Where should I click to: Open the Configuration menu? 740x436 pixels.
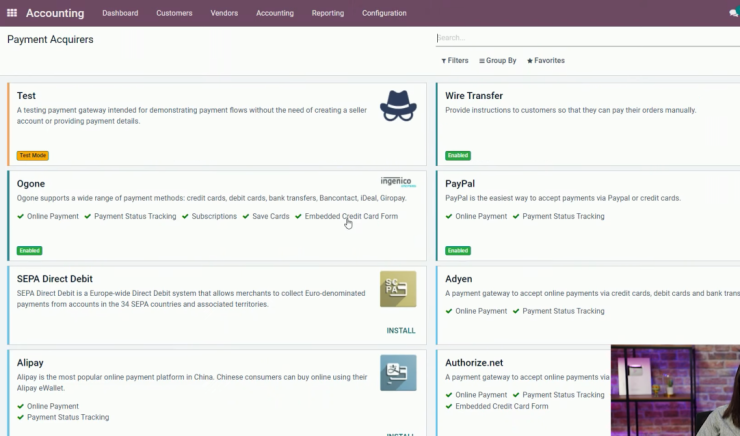pyautogui.click(x=384, y=13)
